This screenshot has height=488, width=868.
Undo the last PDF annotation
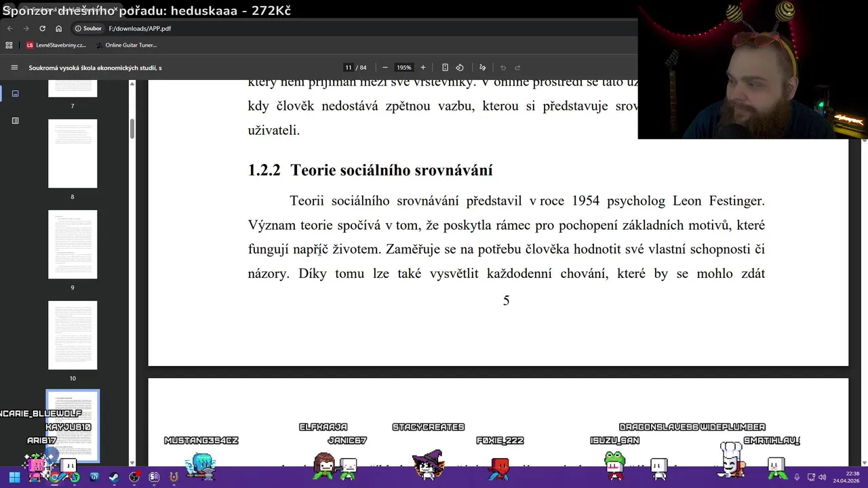[x=502, y=68]
